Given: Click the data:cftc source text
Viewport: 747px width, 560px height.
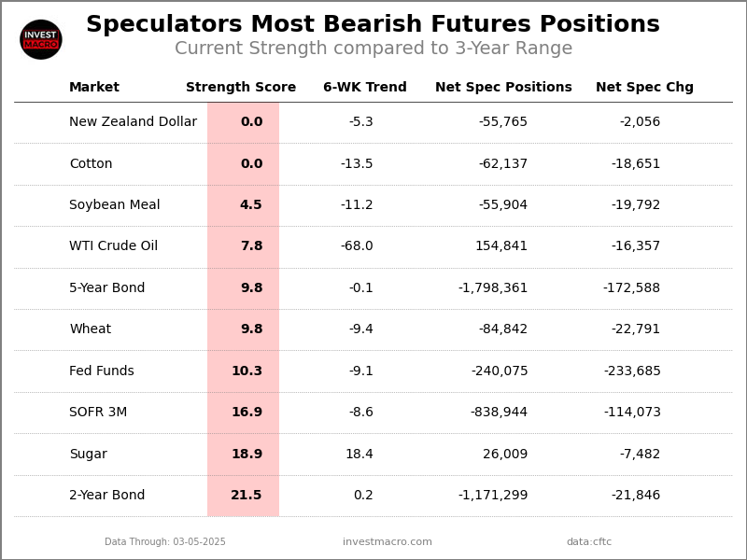Looking at the screenshot, I should 589,542.
